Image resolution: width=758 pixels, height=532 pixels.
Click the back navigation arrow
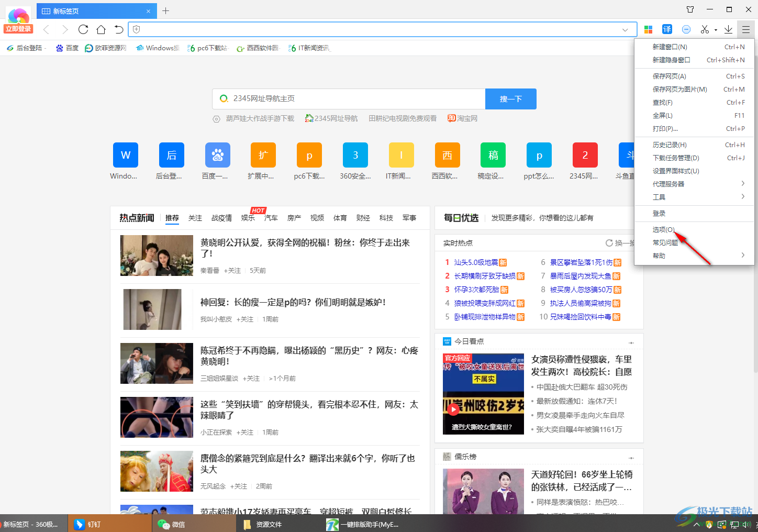coord(47,29)
